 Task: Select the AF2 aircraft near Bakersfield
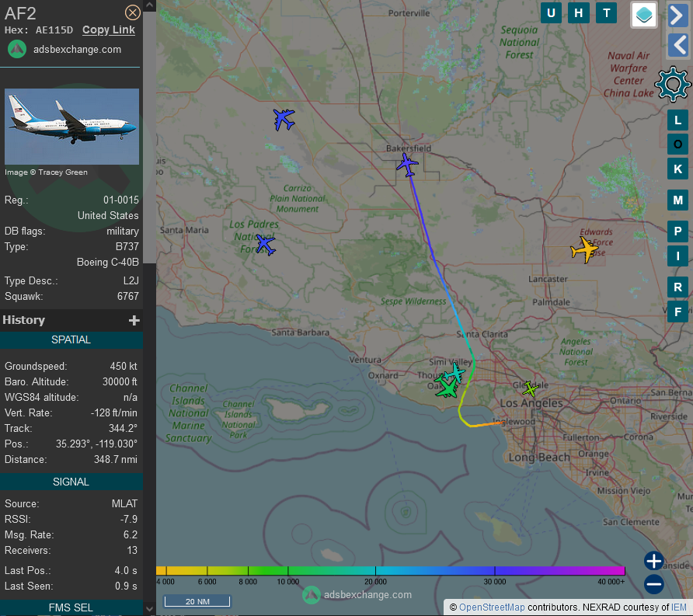407,165
